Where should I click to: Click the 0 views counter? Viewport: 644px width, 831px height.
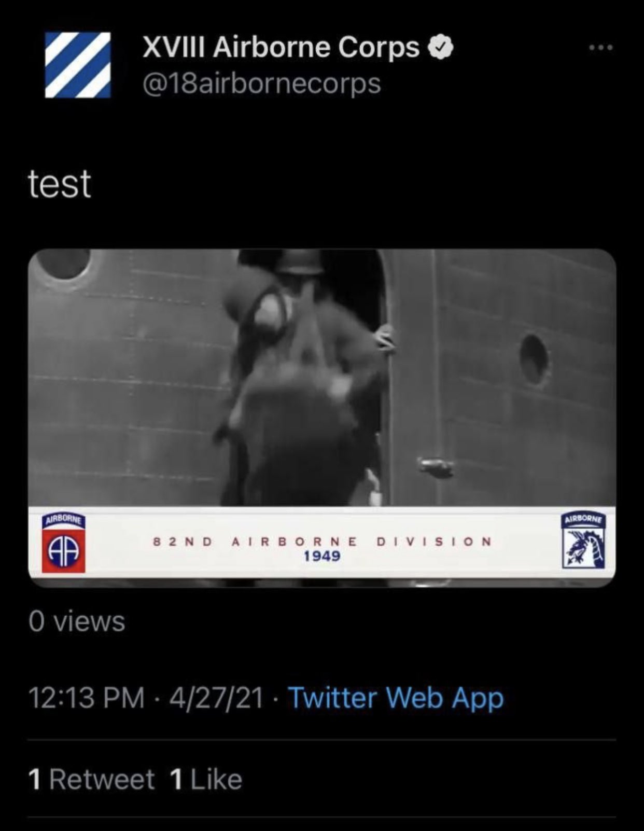(x=77, y=621)
